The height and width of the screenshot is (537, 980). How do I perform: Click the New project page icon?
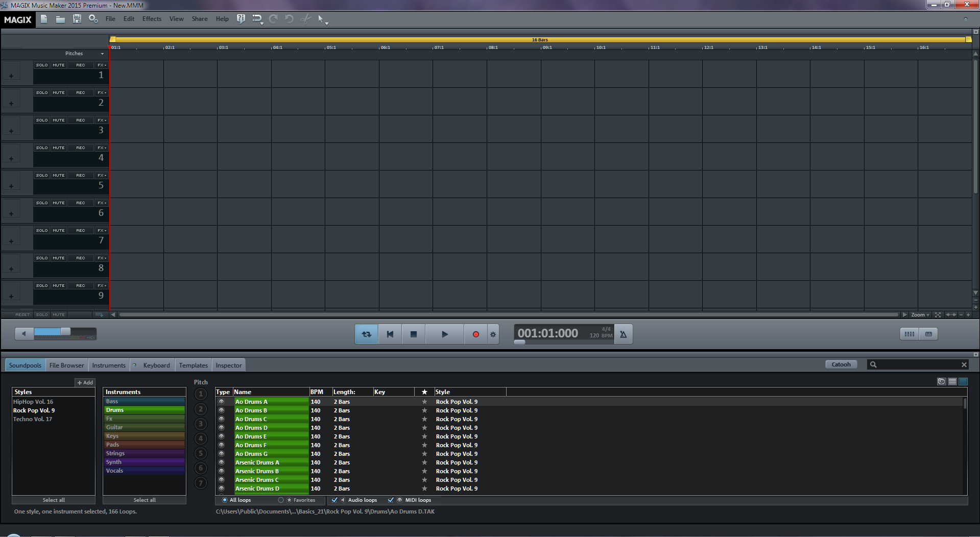[x=44, y=19]
